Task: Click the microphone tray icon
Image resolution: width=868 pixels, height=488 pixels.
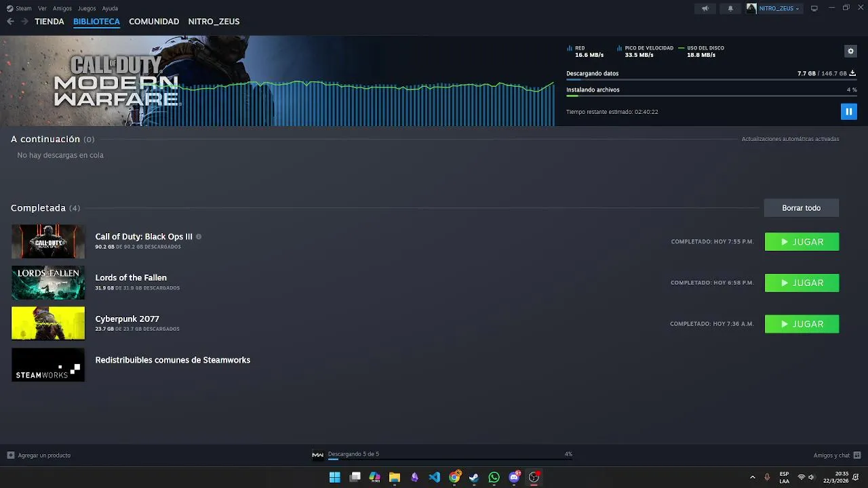Action: click(767, 477)
